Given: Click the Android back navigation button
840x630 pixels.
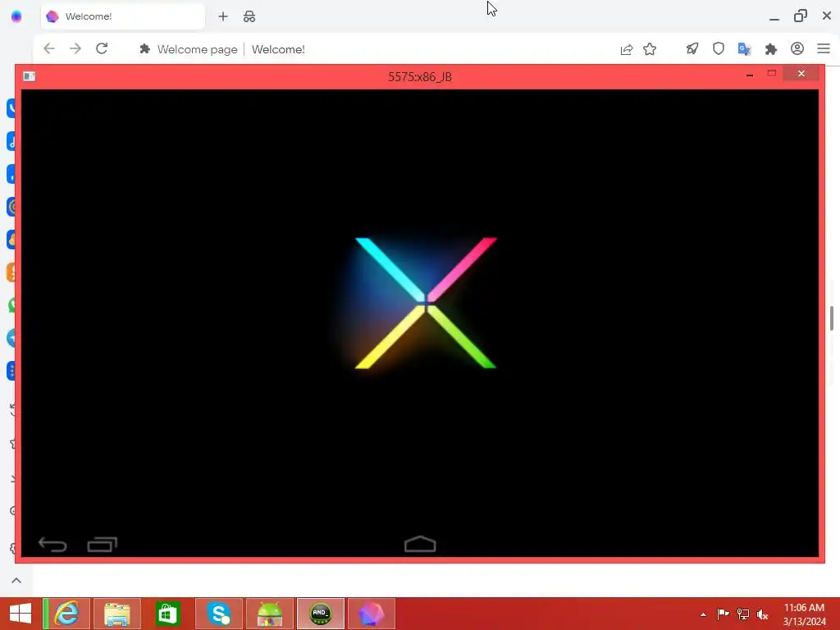Looking at the screenshot, I should click(52, 545).
